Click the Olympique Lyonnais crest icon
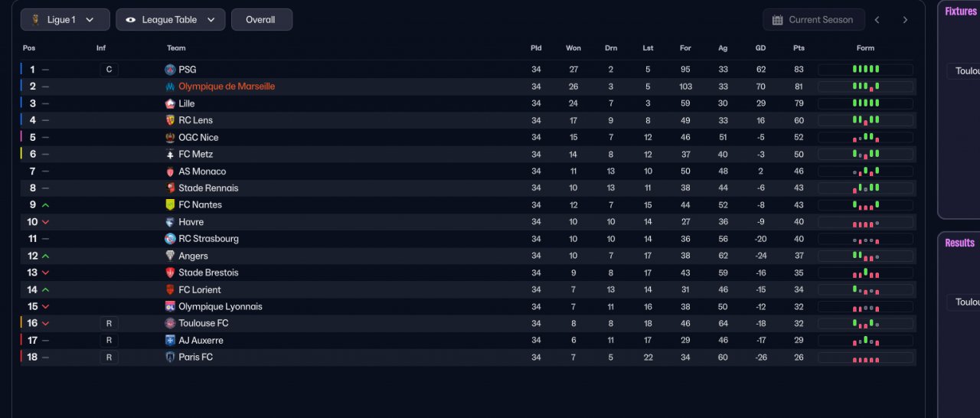This screenshot has width=980, height=418. 170,306
